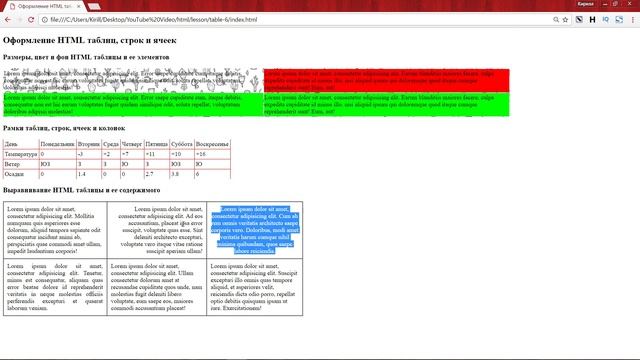Select the 'Оформление HTML' browser tab
The height and width of the screenshot is (360, 640).
tap(44, 7)
